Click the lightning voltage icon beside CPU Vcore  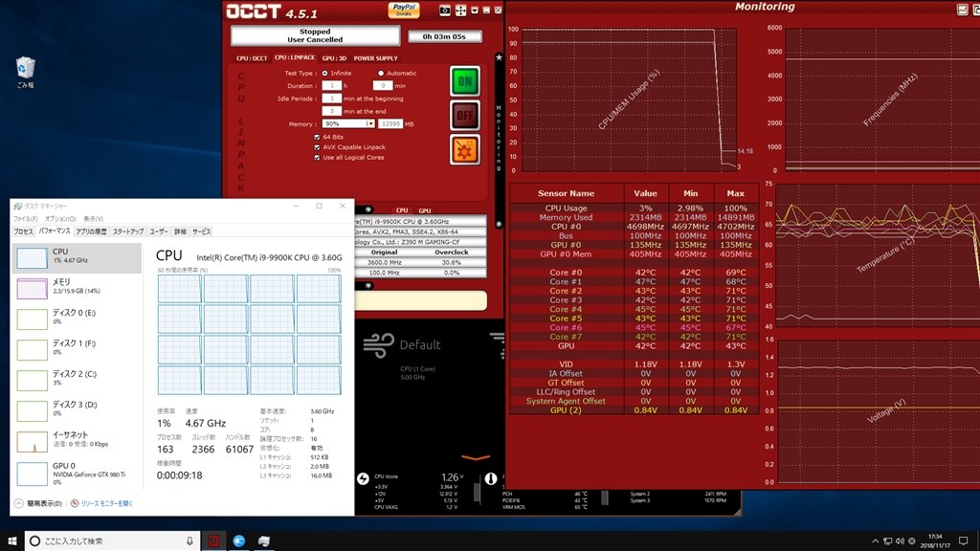(363, 478)
